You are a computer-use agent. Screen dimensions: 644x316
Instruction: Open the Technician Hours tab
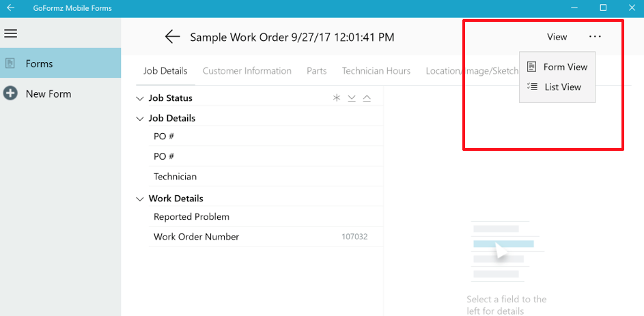[x=376, y=71]
